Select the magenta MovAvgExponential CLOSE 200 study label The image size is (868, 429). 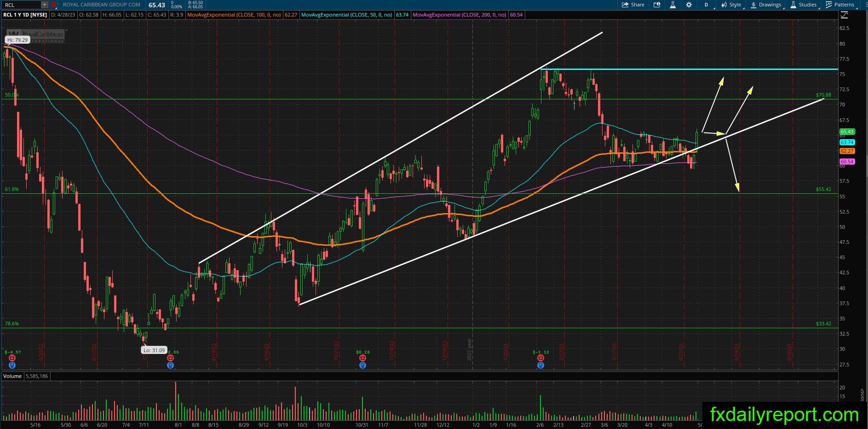click(460, 15)
